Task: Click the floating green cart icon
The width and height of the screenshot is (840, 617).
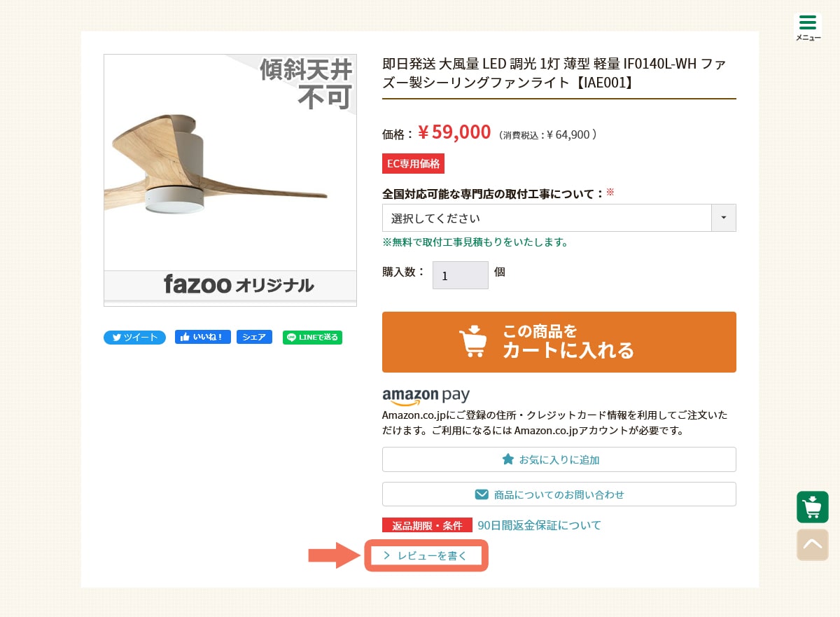Action: (x=812, y=507)
